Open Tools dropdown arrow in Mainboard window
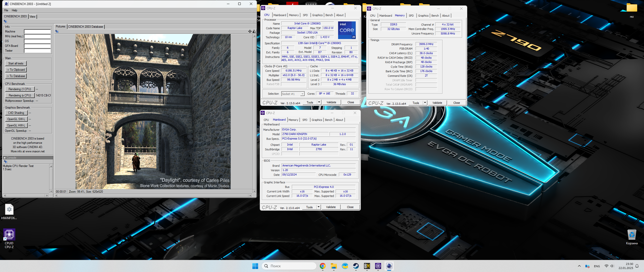Viewport: 644px width, 272px height. tap(318, 207)
